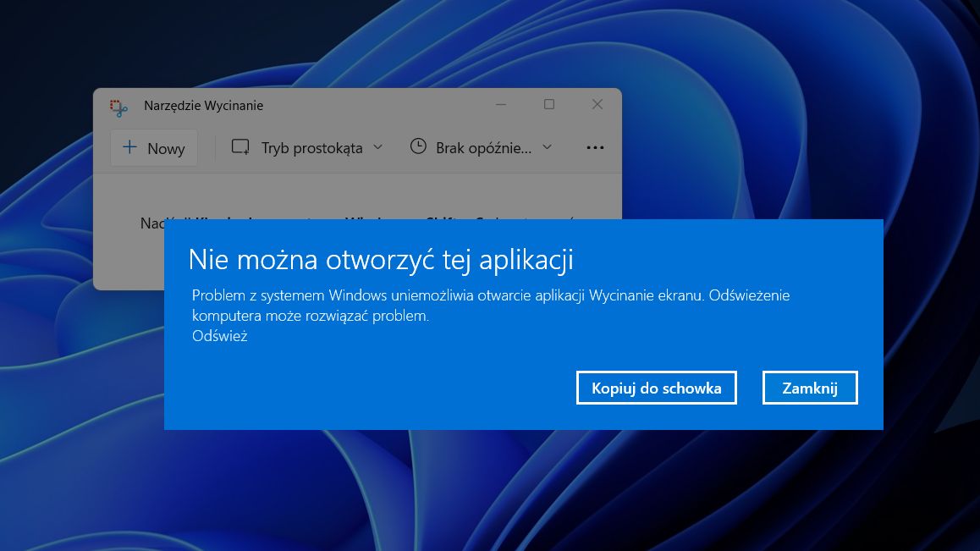Dismiss the error dialog with Zamknij
This screenshot has width=980, height=551.
coord(809,387)
